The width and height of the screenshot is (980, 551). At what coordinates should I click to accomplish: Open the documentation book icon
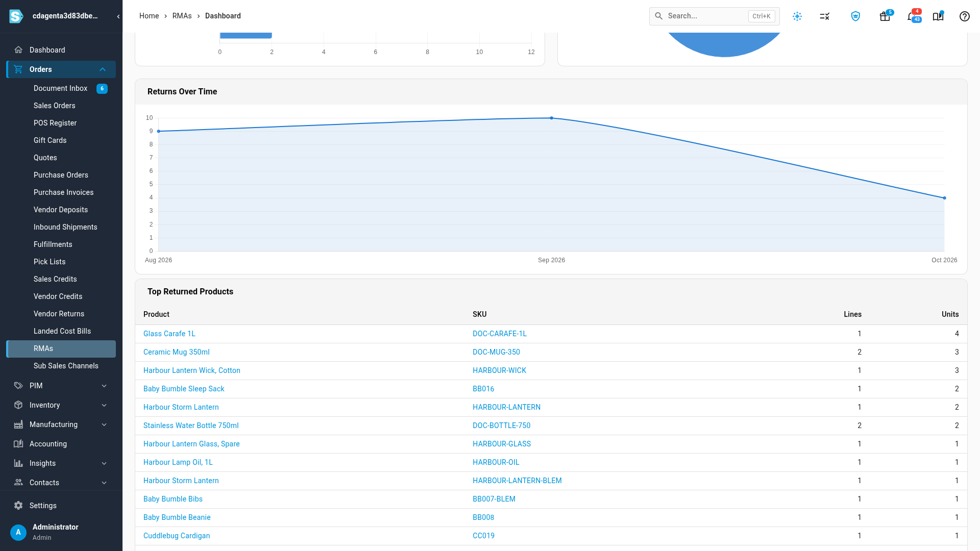pos(938,16)
